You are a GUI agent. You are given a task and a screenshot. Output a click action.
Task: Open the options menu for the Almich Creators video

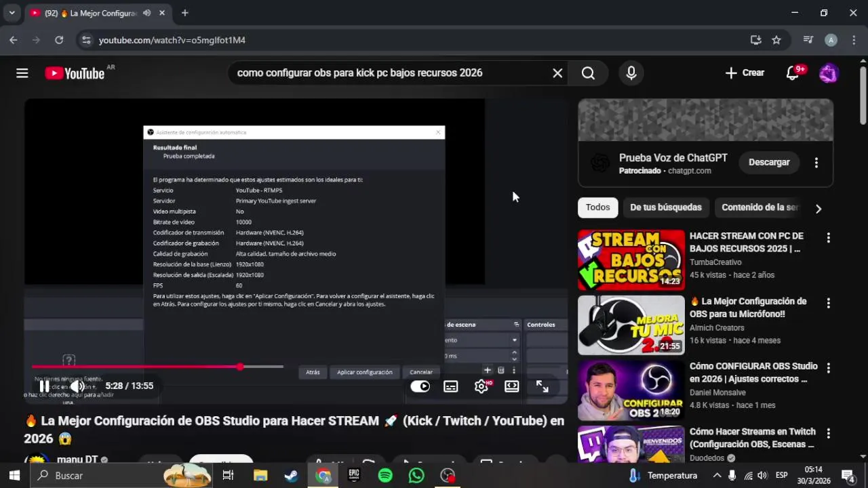pos(828,303)
